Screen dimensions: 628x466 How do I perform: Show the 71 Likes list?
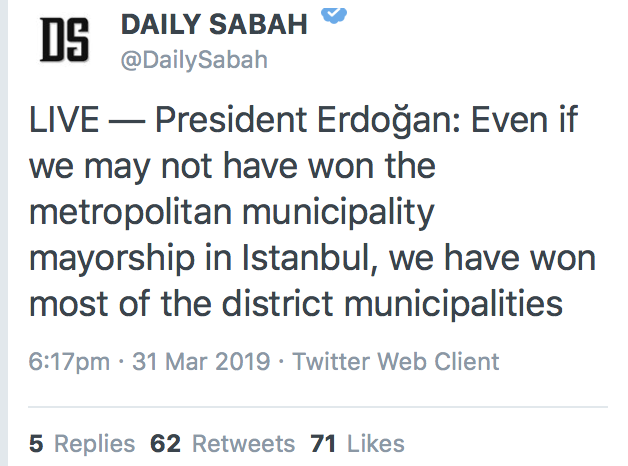(x=357, y=444)
